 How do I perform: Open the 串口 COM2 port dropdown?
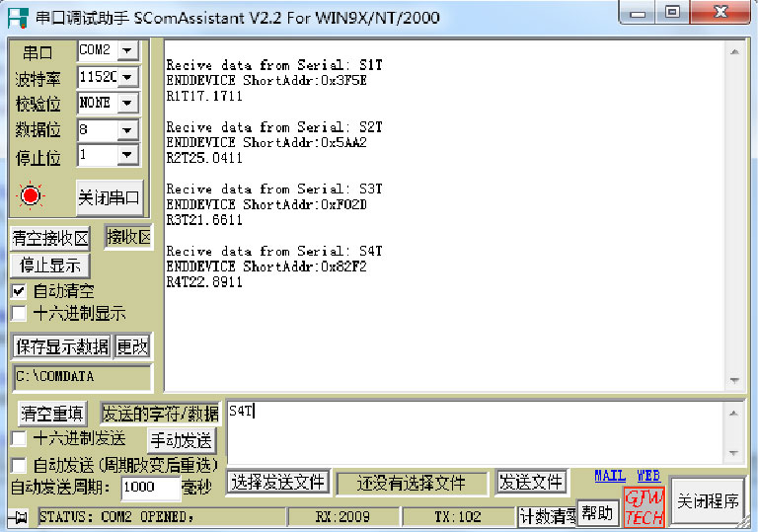pos(128,50)
